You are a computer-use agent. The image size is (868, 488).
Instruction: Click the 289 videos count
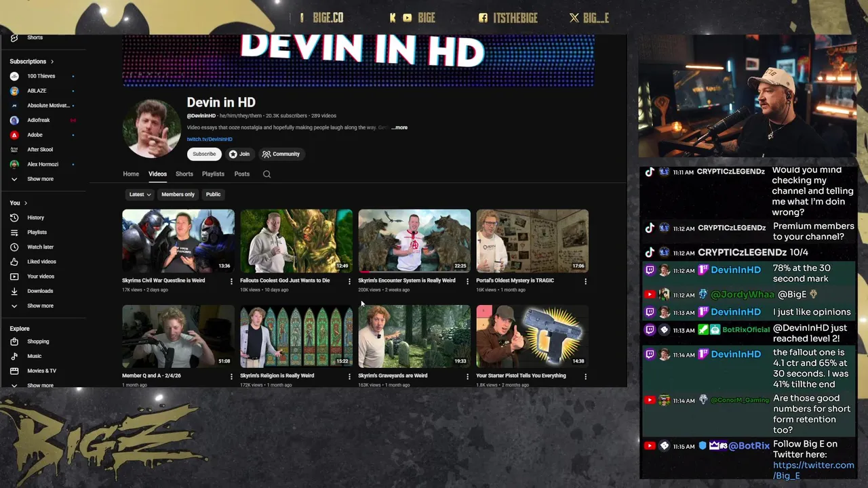pos(324,116)
